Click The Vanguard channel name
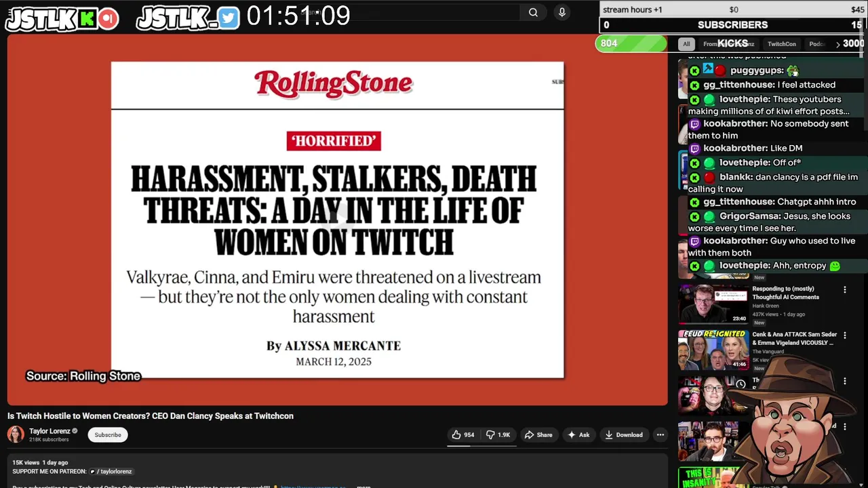 (x=768, y=351)
